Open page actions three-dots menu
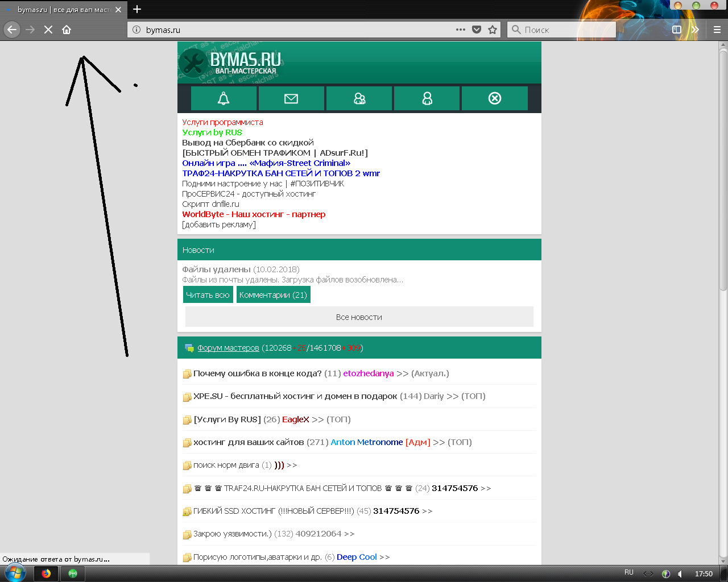728x582 pixels. coord(461,30)
